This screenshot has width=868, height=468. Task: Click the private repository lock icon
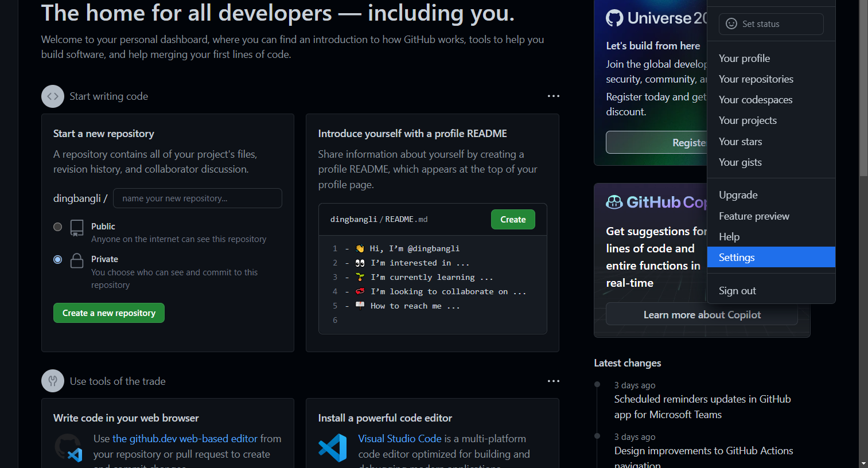pyautogui.click(x=77, y=260)
